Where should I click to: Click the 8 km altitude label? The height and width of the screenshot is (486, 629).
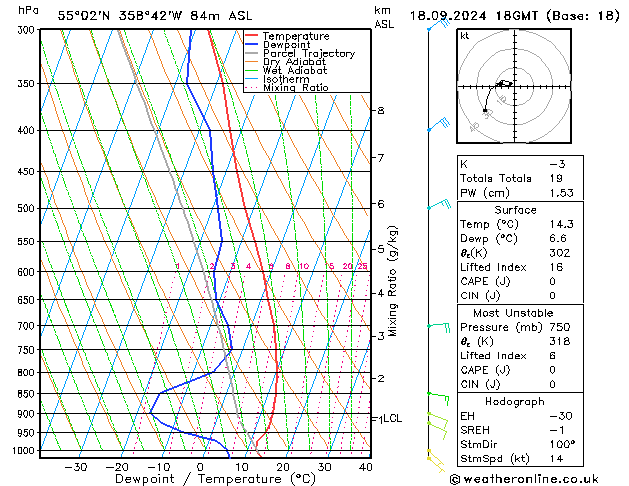click(x=381, y=110)
